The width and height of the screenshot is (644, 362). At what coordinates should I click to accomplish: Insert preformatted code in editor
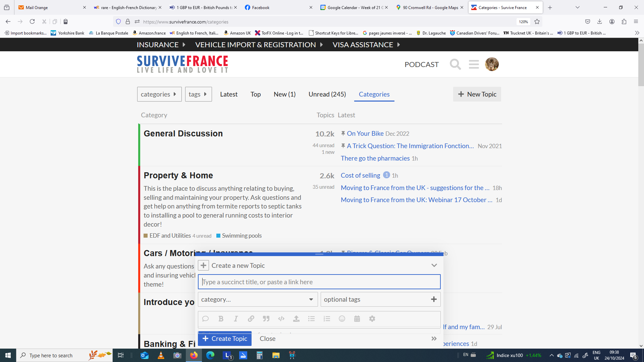click(281, 319)
